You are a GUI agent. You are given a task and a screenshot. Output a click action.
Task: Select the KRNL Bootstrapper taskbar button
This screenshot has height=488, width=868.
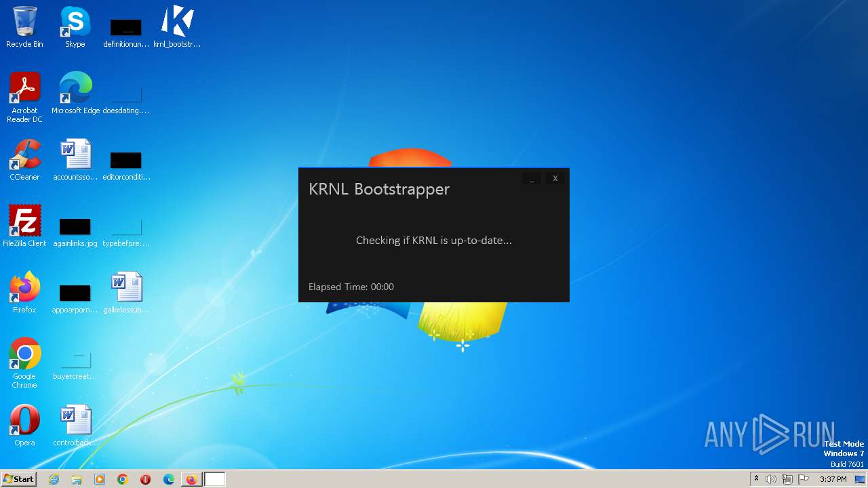pyautogui.click(x=214, y=479)
